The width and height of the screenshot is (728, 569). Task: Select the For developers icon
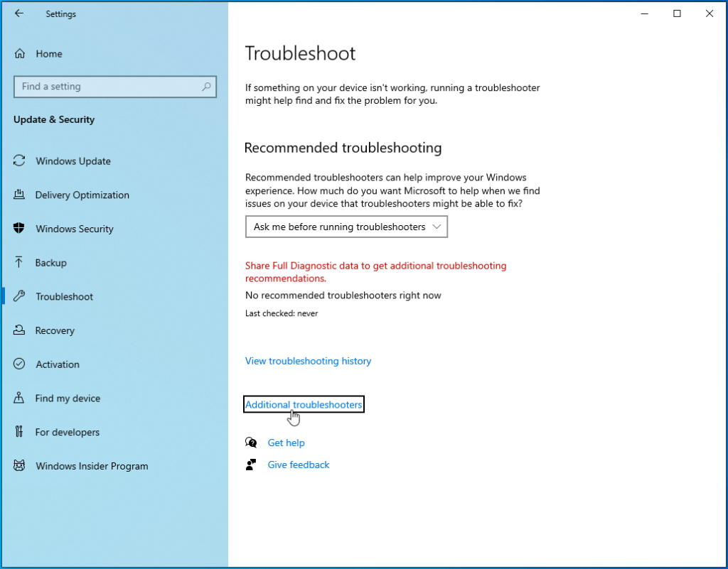(19, 432)
